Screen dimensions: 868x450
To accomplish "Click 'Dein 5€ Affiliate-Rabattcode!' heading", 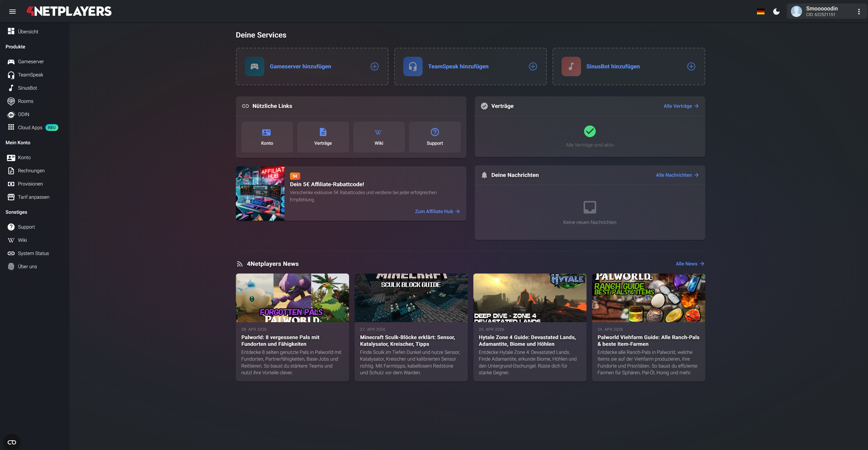I will click(x=327, y=184).
